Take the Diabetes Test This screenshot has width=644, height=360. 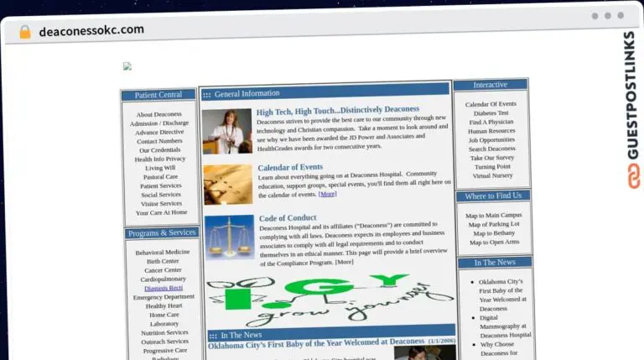(x=491, y=113)
